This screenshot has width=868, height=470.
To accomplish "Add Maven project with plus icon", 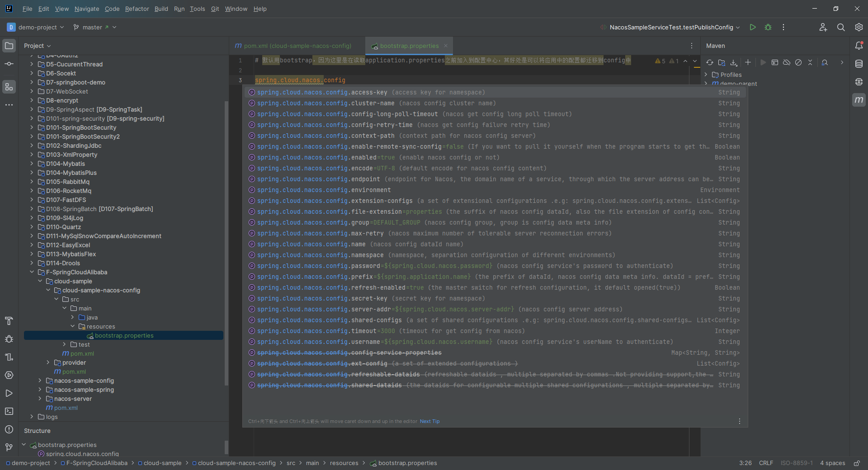I will pos(748,62).
